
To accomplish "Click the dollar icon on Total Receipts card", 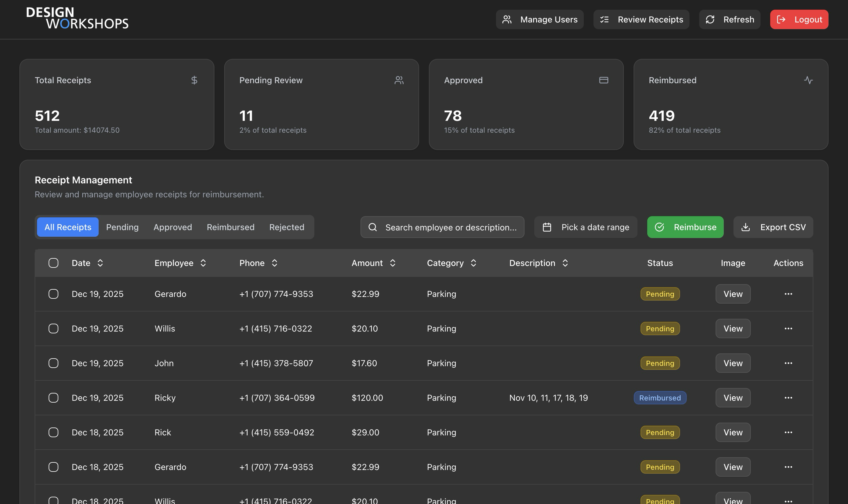I will click(x=194, y=80).
